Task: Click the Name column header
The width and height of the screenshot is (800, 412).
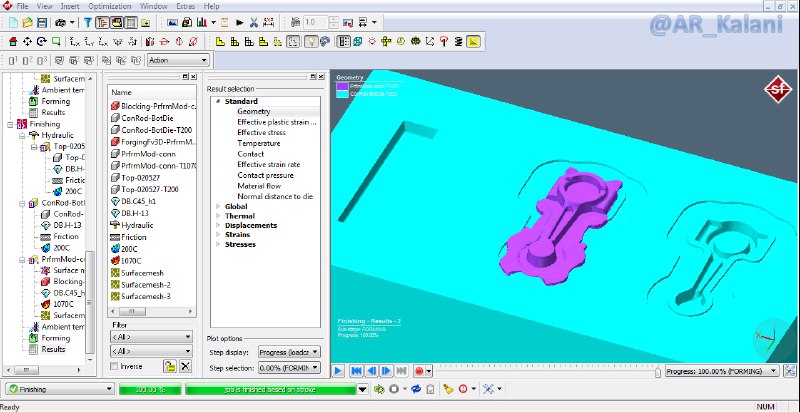Action: pos(152,92)
